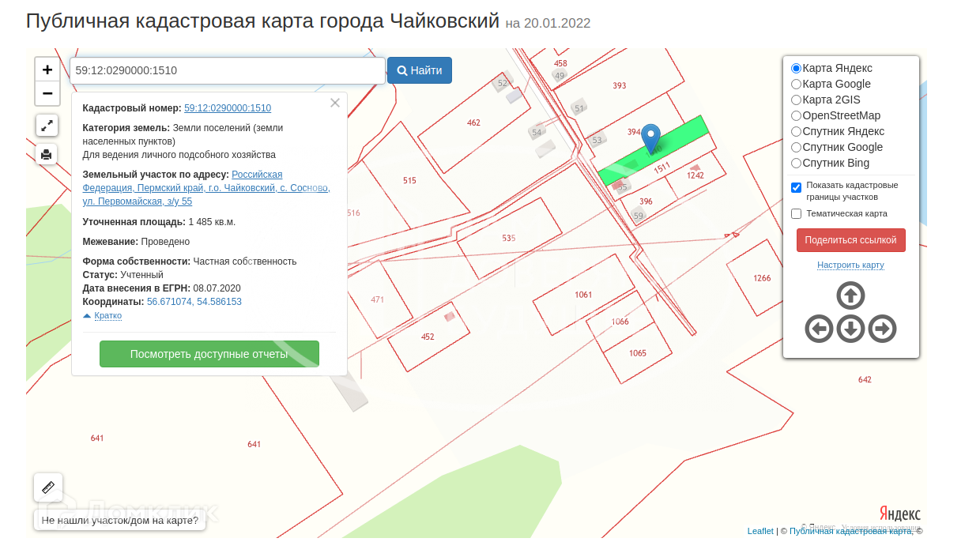
Task: Open cadastral number 59:12:0290000:1510 link
Action: [228, 108]
